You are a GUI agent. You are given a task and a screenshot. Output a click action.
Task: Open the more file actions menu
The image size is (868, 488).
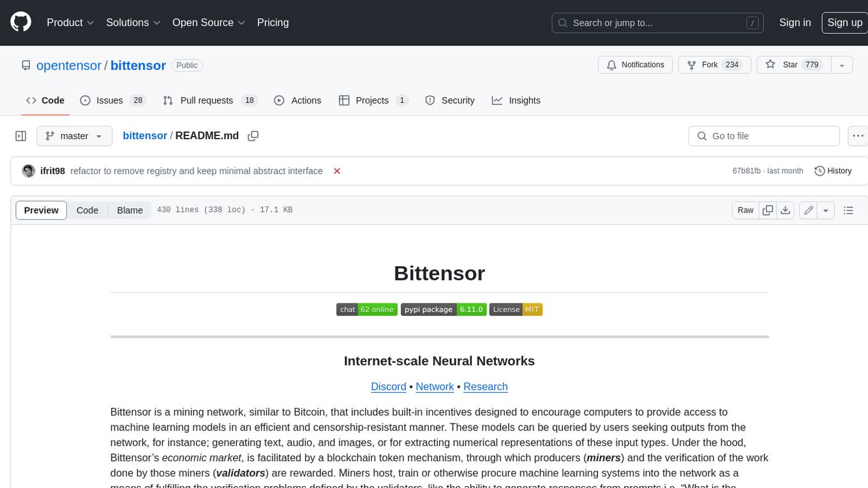pos(858,136)
